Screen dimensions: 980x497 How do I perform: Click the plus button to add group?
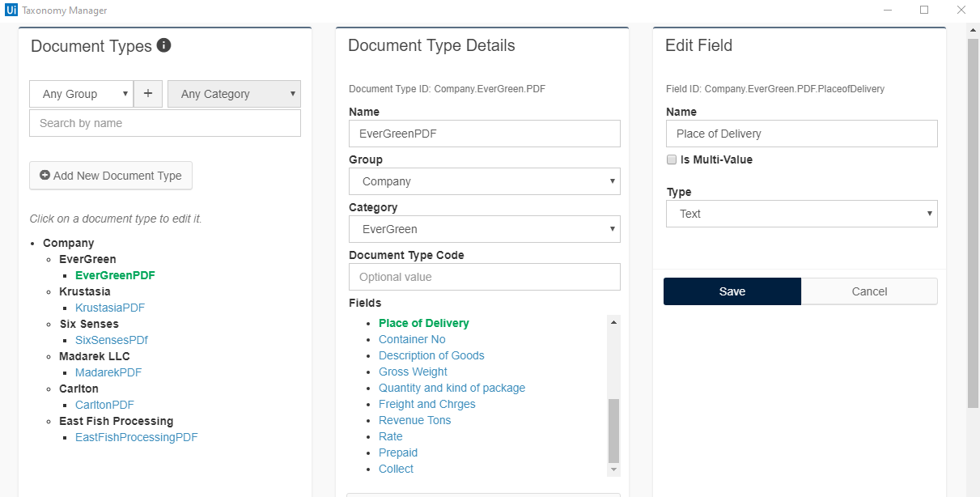(x=147, y=94)
